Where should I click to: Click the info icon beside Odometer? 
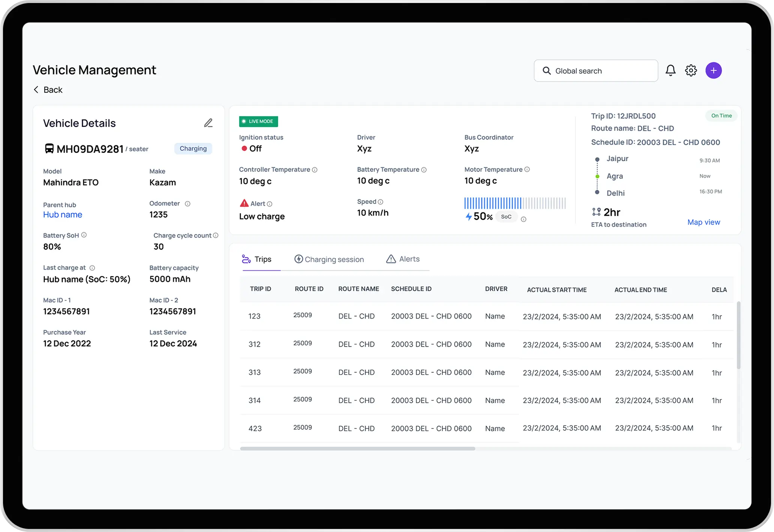pyautogui.click(x=187, y=204)
